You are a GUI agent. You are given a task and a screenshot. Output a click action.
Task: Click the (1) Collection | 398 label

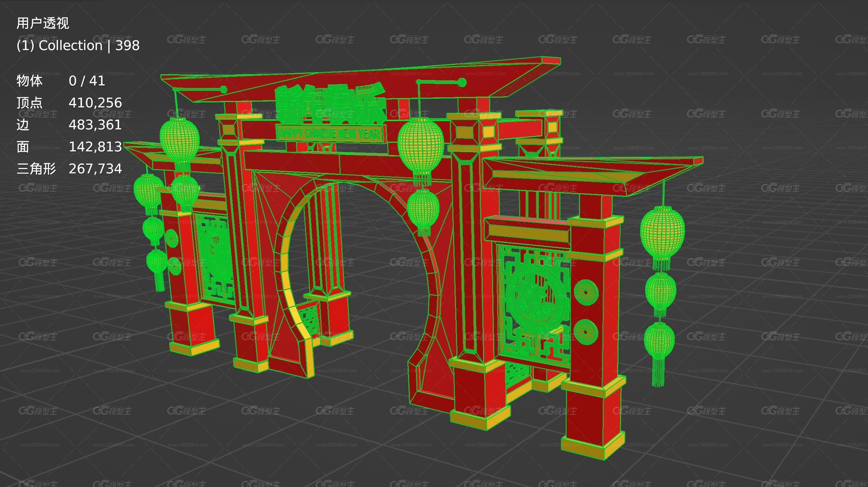click(78, 46)
